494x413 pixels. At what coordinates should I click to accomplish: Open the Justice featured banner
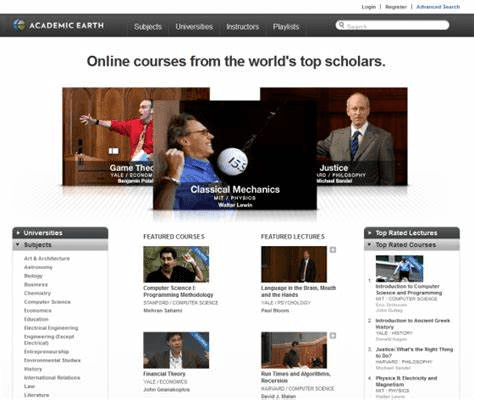tap(362, 136)
